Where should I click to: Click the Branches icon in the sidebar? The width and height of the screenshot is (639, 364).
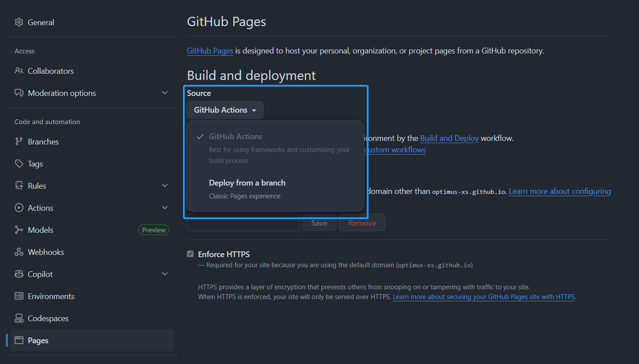19,141
